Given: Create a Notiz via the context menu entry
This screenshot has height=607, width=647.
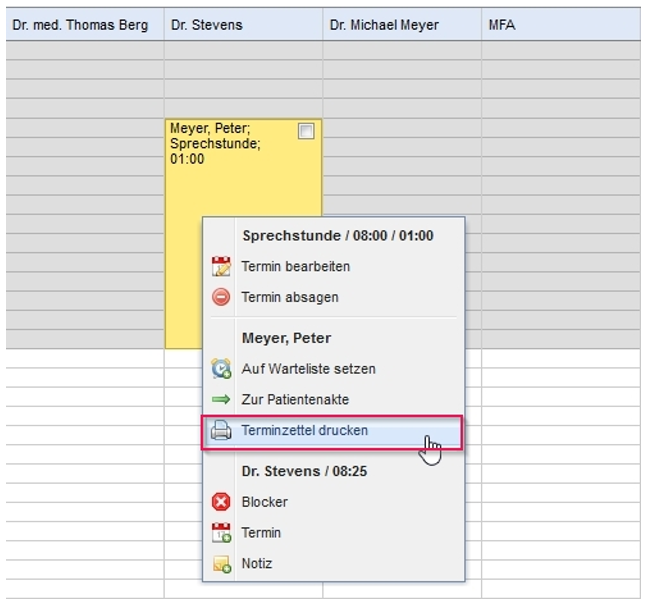Looking at the screenshot, I should (x=256, y=564).
